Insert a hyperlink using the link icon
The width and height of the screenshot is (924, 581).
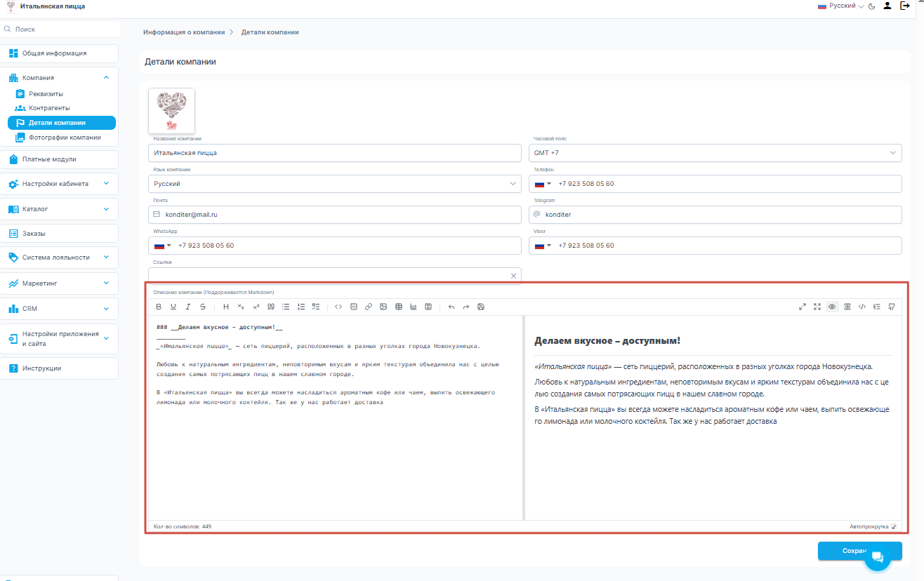[368, 307]
